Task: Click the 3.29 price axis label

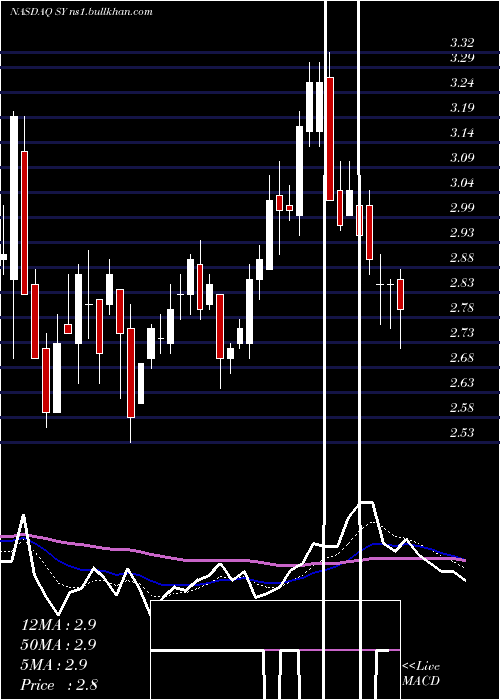Action: [x=462, y=58]
